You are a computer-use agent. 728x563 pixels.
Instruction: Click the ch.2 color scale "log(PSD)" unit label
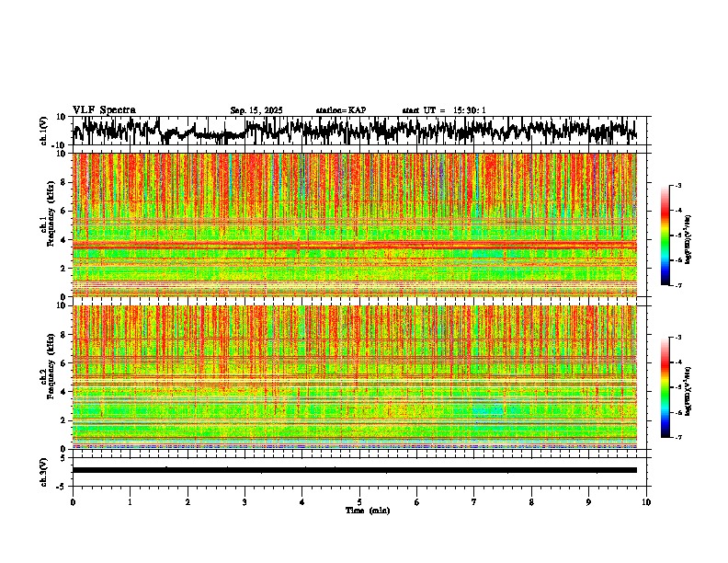(x=688, y=391)
